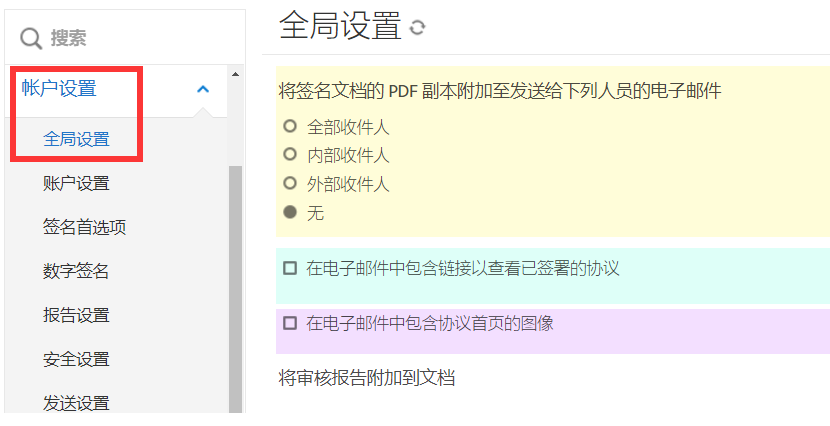Open 发送设置 from sidebar
The height and width of the screenshot is (426, 830).
(x=76, y=403)
